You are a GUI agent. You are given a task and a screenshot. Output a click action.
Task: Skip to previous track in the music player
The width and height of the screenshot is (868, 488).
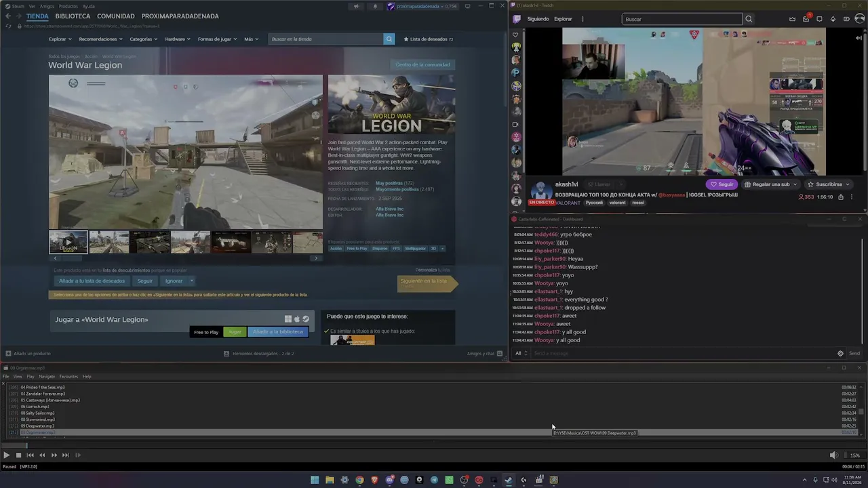30,455
